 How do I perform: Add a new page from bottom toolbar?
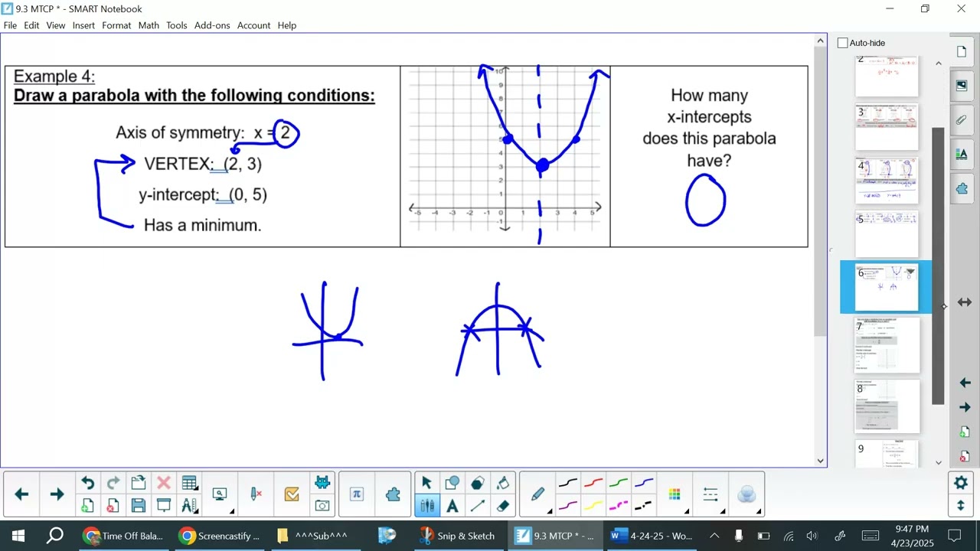[87, 506]
